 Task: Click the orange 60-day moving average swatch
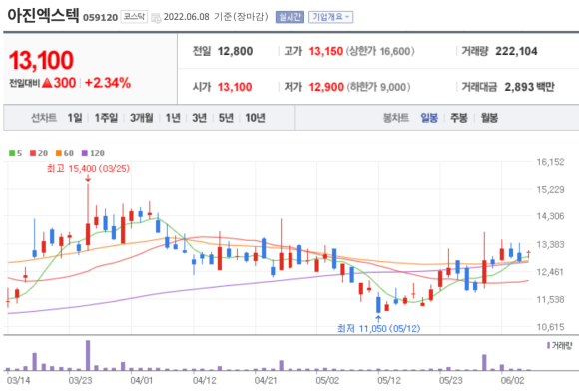click(x=59, y=153)
